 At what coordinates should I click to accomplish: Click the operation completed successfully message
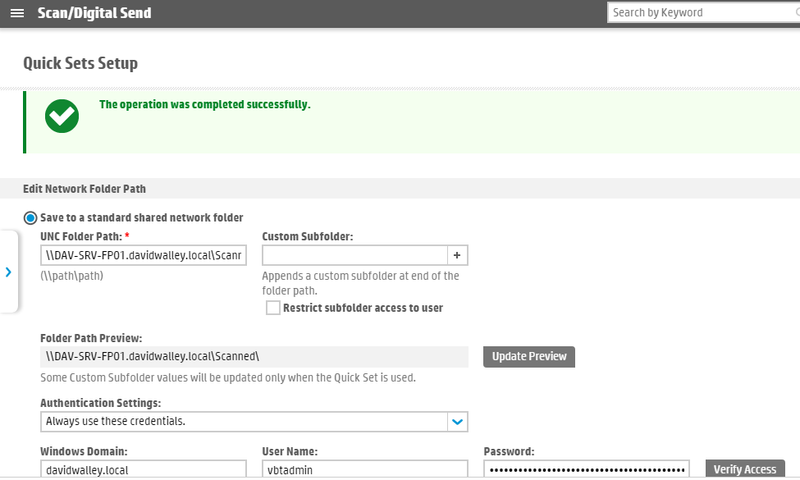[x=205, y=104]
